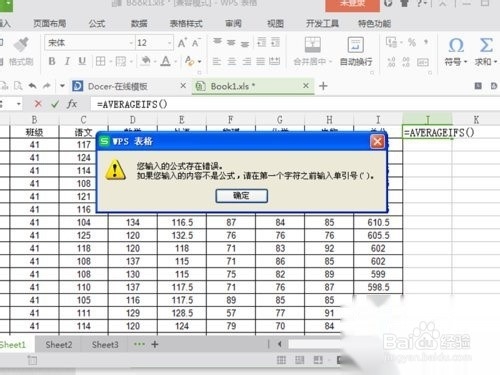Expand the Sum dropdown arrow
Image resolution: width=500 pixels, height=375 pixels.
[495, 62]
